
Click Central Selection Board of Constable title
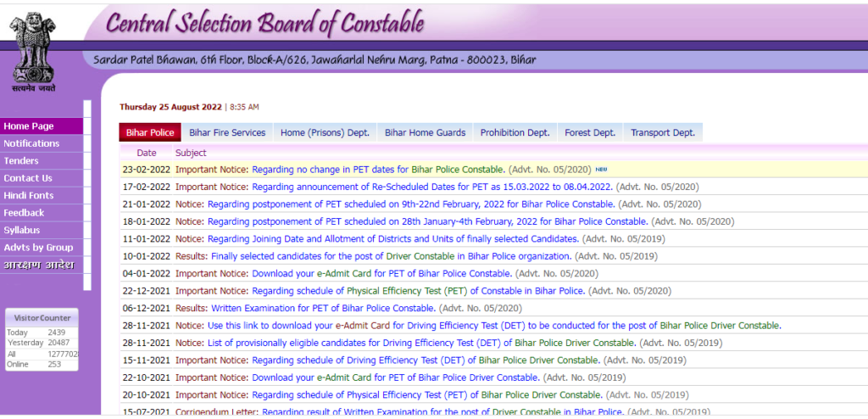coord(264,23)
